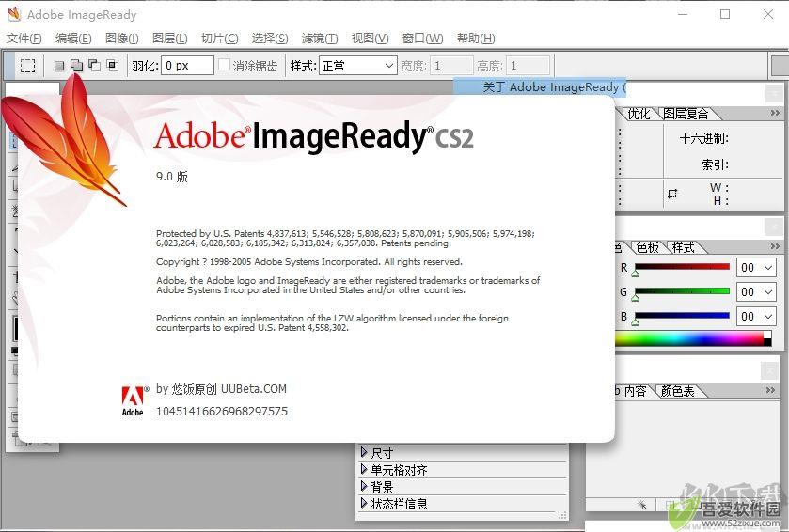Expand the 尺寸 section
Image resolution: width=789 pixels, height=532 pixels.
pos(364,452)
